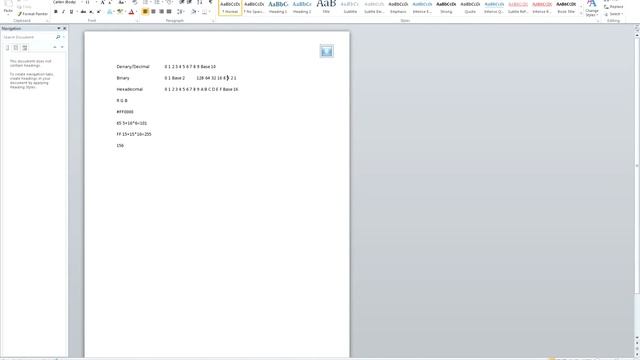Image resolution: width=640 pixels, height=360 pixels.
Task: Browse search results in Navigation pane
Action: tap(24, 48)
